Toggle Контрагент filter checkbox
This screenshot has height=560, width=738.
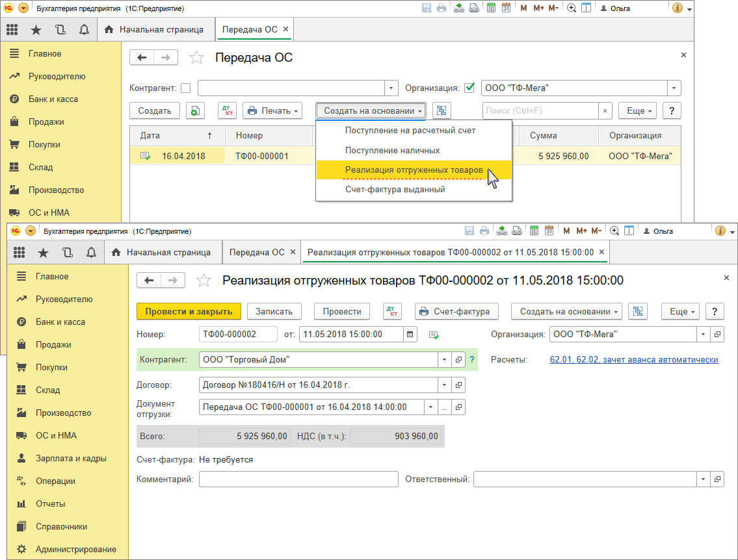click(x=186, y=88)
